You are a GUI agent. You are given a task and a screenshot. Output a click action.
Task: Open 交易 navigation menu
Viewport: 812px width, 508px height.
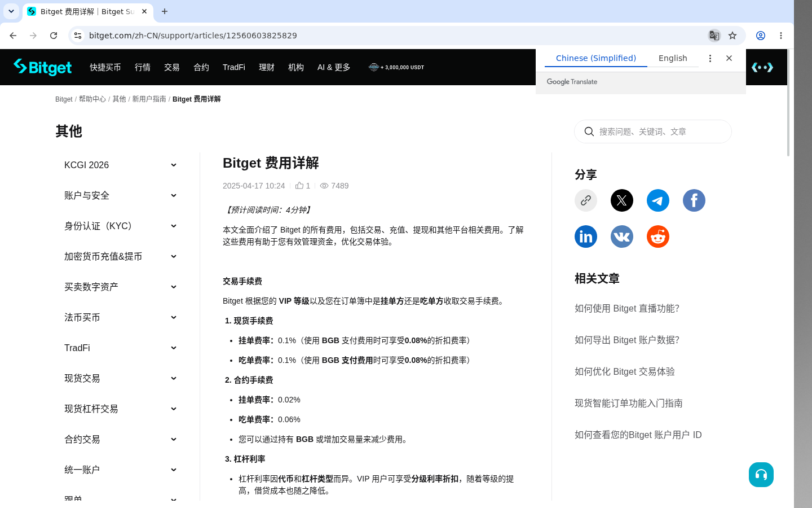coord(172,67)
